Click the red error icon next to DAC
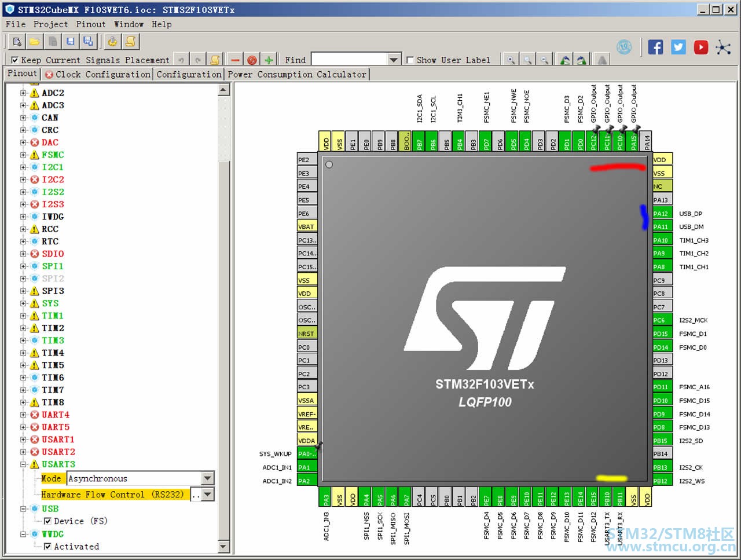Image resolution: width=741 pixels, height=560 pixels. [35, 142]
